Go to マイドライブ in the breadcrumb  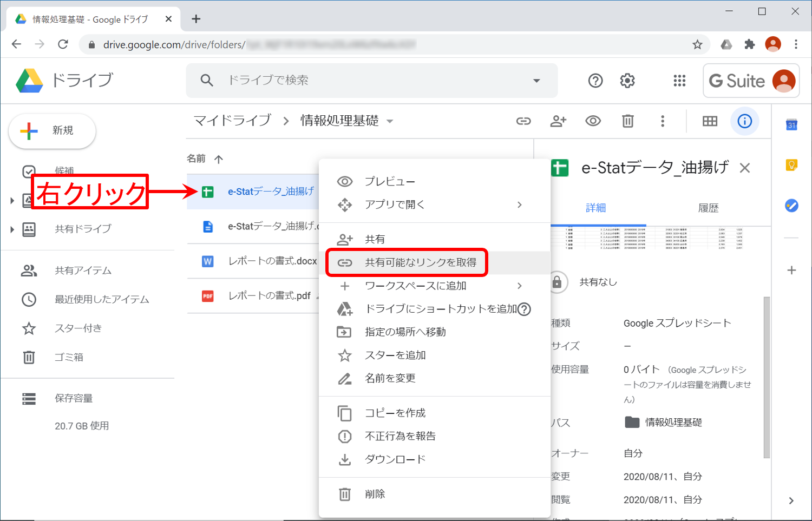pyautogui.click(x=232, y=121)
